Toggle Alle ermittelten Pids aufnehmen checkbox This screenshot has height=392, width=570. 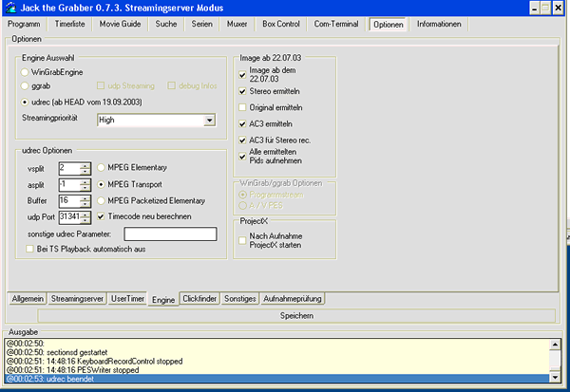(242, 157)
